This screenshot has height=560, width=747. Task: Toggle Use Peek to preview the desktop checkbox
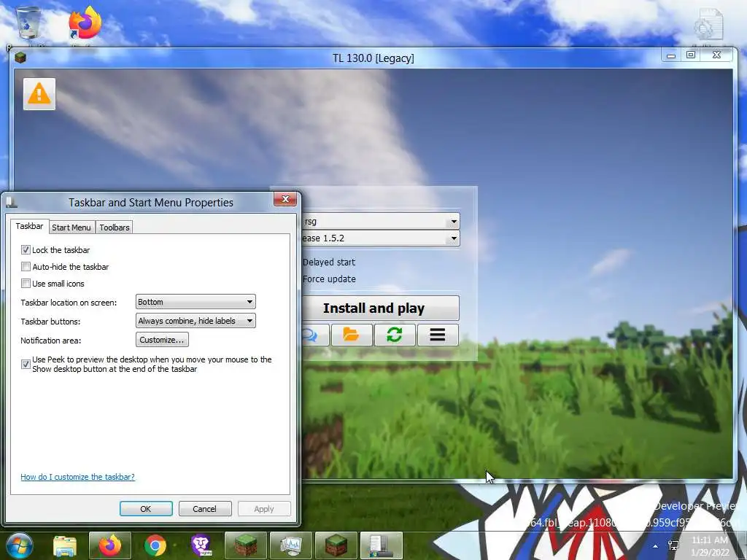pos(26,365)
